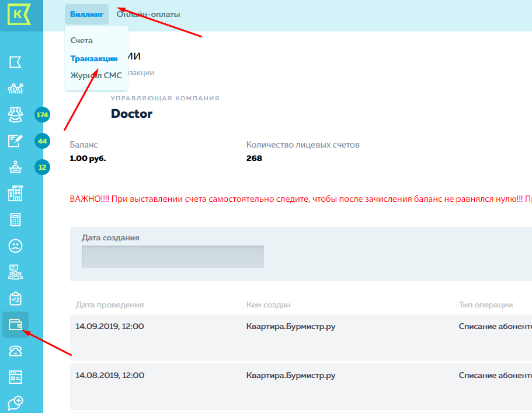Screen dimensions: 532x413
Task: Open the analytics graph icon
Action: point(15,89)
